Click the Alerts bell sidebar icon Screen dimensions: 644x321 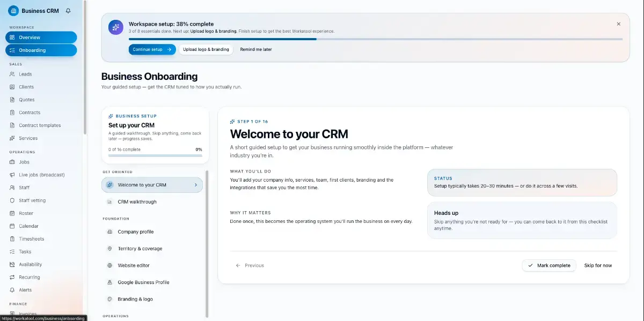coord(12,290)
